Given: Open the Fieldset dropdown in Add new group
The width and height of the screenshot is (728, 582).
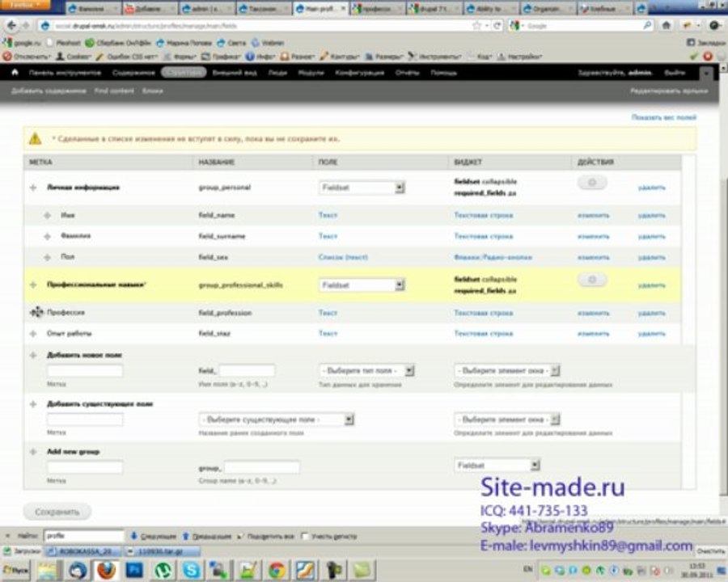Looking at the screenshot, I should click(497, 465).
